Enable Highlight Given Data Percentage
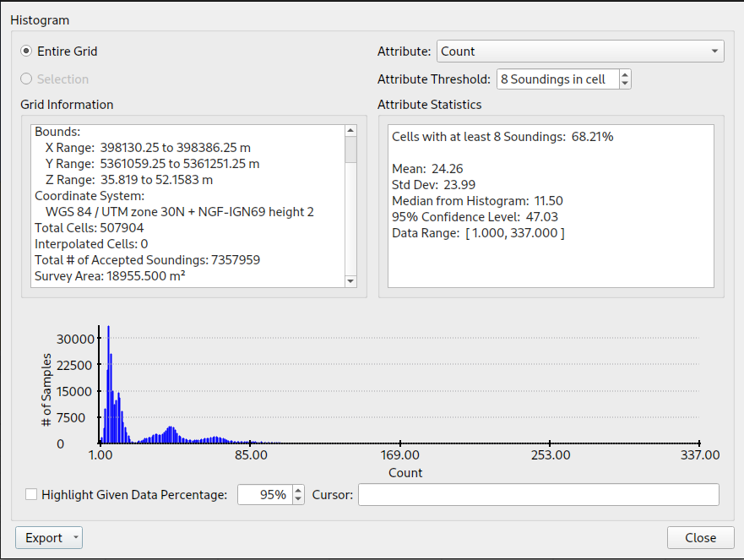The width and height of the screenshot is (744, 560). (x=31, y=494)
